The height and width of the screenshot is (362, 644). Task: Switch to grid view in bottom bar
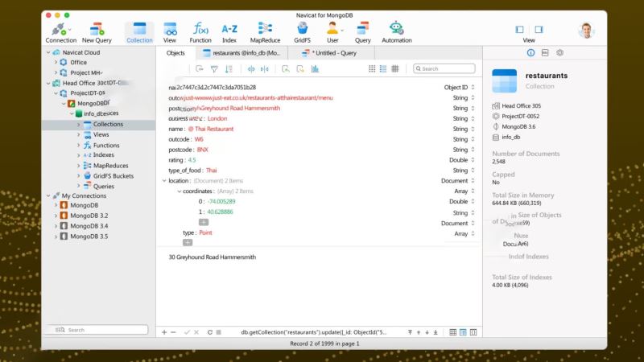coord(452,332)
